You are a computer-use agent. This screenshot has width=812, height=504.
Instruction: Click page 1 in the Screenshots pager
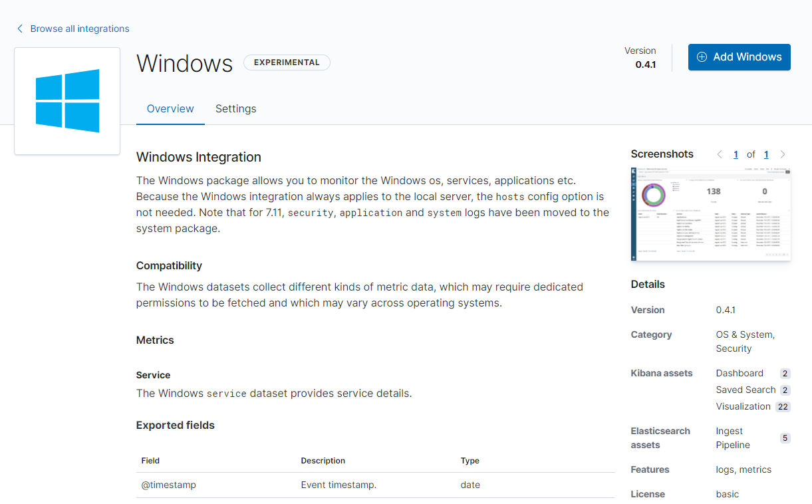[x=736, y=154]
